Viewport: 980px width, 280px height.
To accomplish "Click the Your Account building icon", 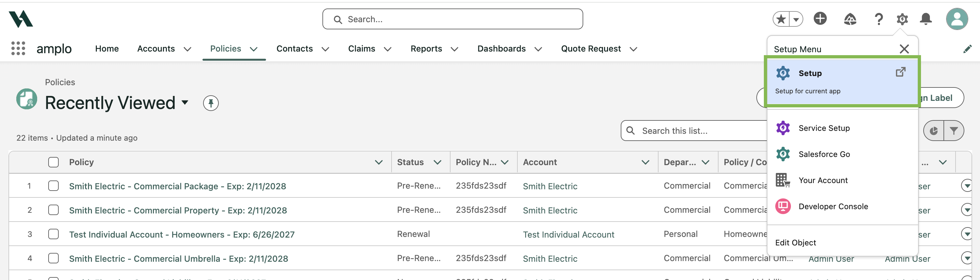I will point(783,180).
